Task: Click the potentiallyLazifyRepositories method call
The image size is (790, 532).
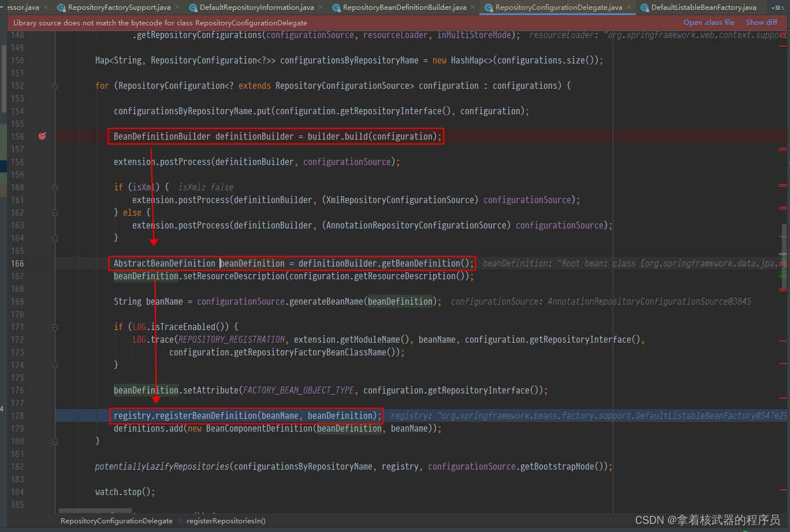Action: (162, 466)
